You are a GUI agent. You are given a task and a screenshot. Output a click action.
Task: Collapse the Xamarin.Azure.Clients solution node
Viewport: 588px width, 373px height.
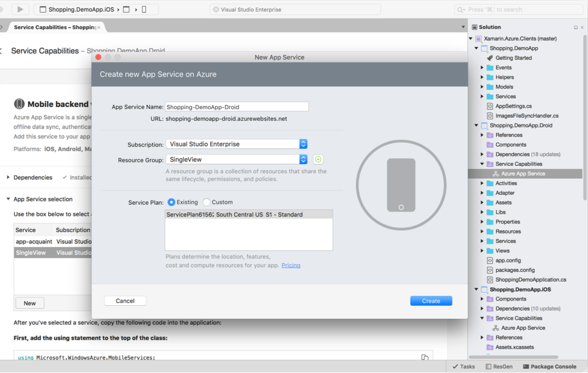(471, 39)
